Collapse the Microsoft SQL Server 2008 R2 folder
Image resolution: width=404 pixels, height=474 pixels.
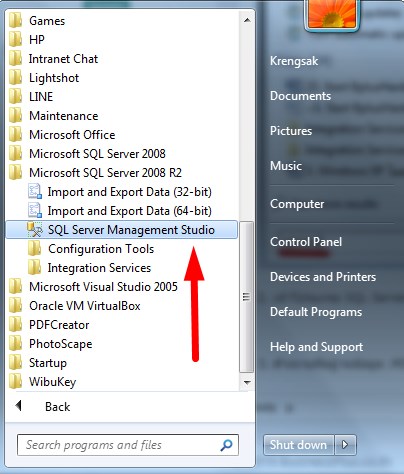pyautogui.click(x=105, y=173)
